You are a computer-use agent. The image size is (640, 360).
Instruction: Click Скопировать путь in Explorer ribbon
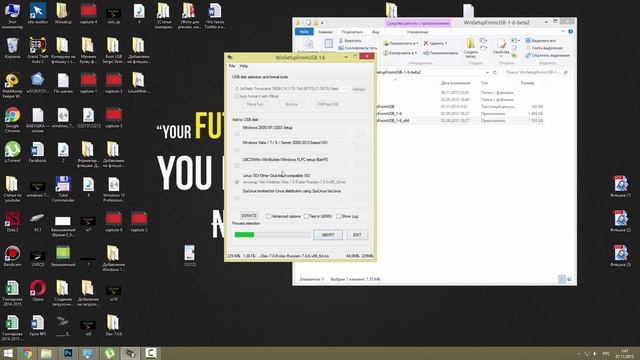[358, 48]
